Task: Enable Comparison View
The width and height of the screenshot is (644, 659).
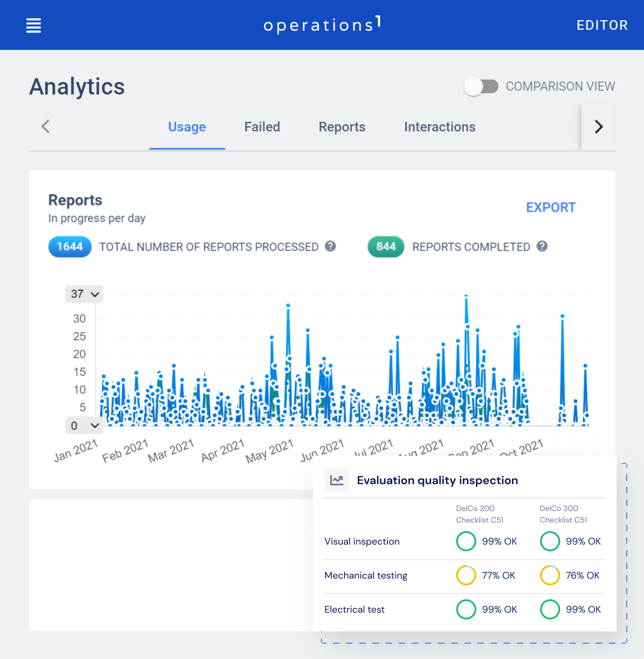Action: tap(482, 86)
